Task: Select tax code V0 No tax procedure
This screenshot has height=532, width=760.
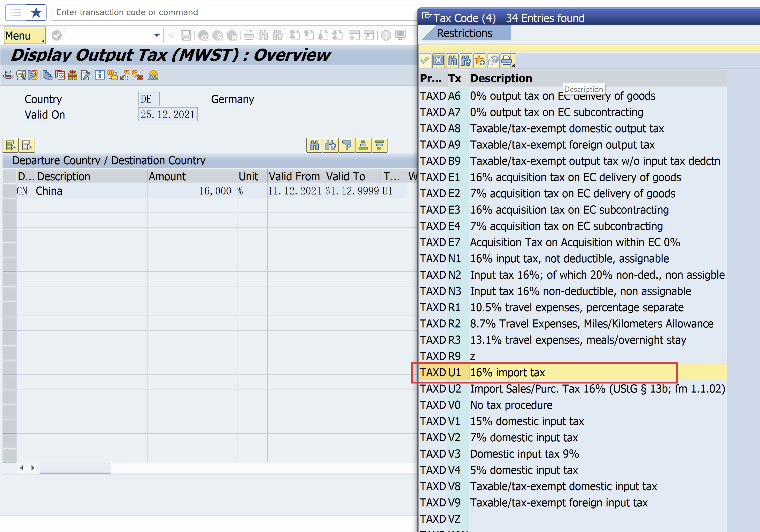Action: pyautogui.click(x=573, y=405)
